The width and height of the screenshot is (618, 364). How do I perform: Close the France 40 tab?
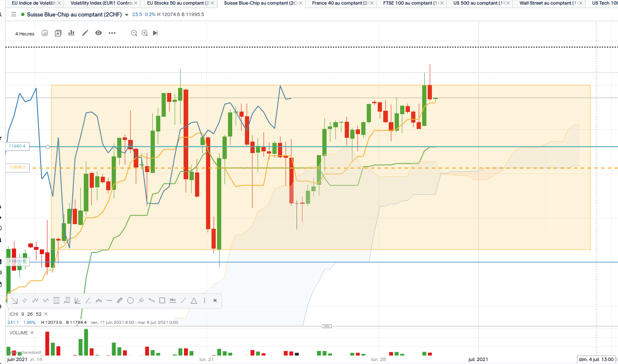(371, 3)
